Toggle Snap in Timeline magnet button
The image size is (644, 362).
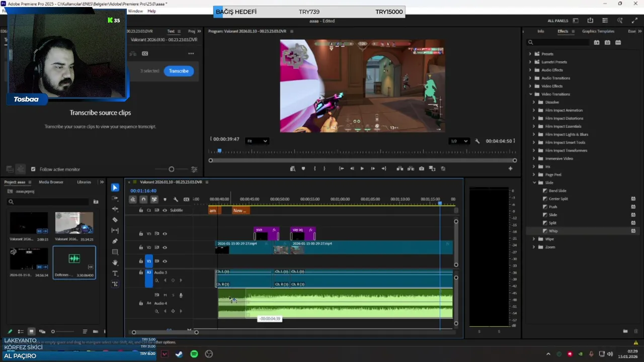(x=143, y=200)
